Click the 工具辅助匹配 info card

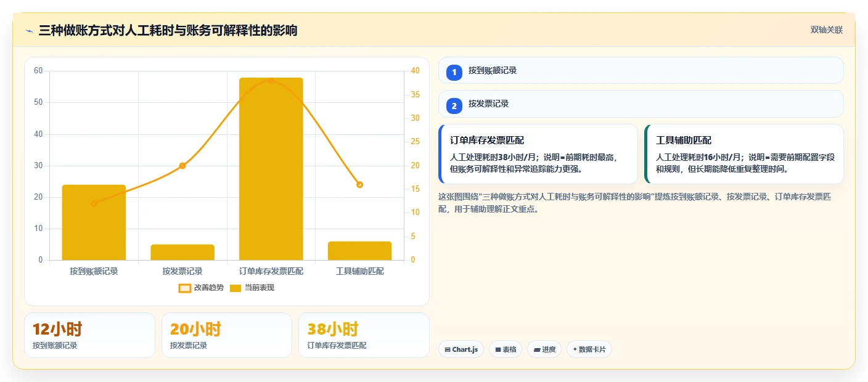[743, 154]
